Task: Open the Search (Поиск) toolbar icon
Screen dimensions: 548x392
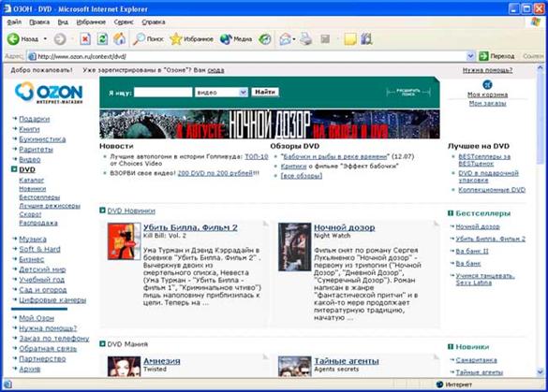Action: [139, 38]
